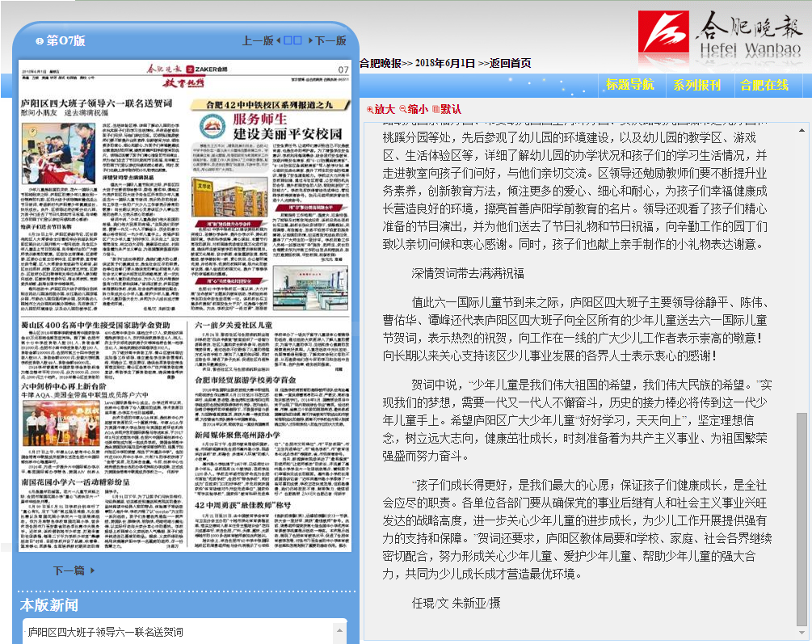Click the left arrow beside 上一版
Viewport: 812px width, 644px height.
point(279,40)
